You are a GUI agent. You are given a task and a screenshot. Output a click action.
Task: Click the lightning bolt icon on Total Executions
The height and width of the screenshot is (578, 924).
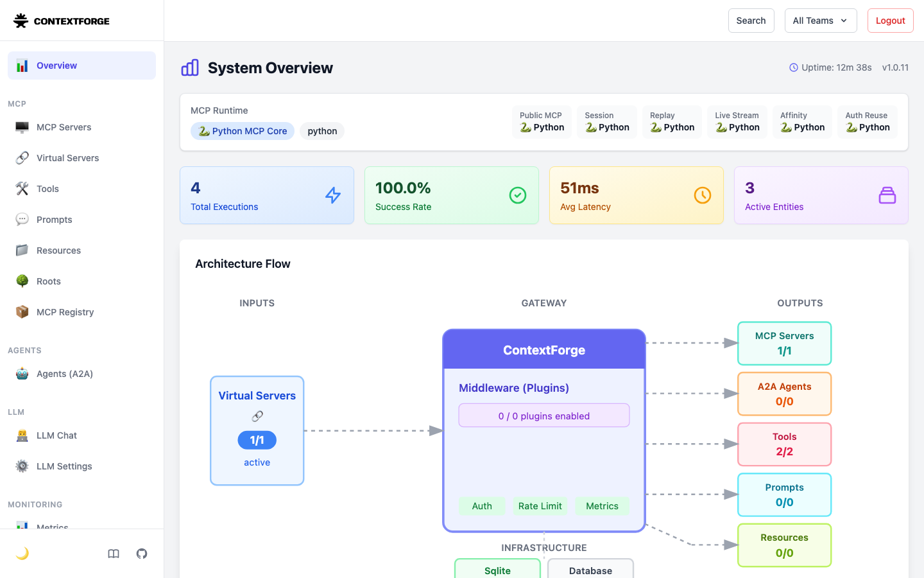(x=333, y=195)
